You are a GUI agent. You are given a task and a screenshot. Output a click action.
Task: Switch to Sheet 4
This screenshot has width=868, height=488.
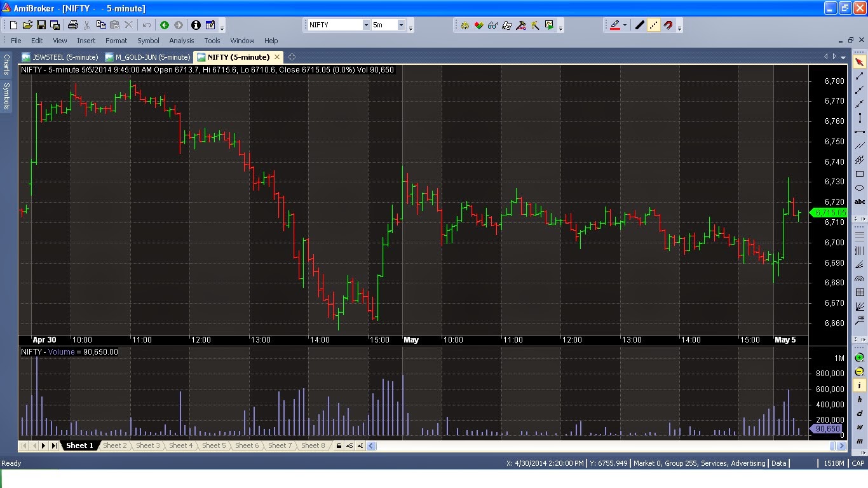point(180,445)
